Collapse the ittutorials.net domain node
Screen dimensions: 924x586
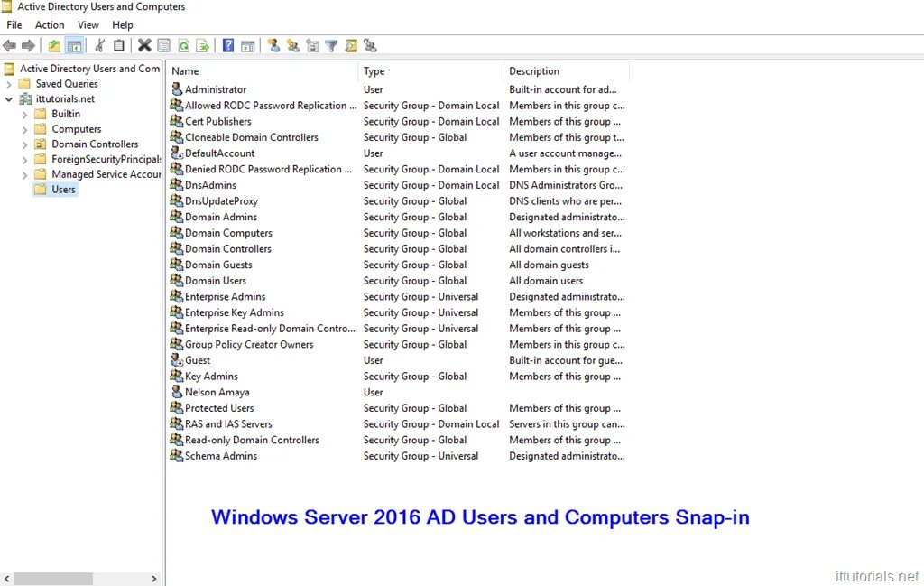pos(8,99)
